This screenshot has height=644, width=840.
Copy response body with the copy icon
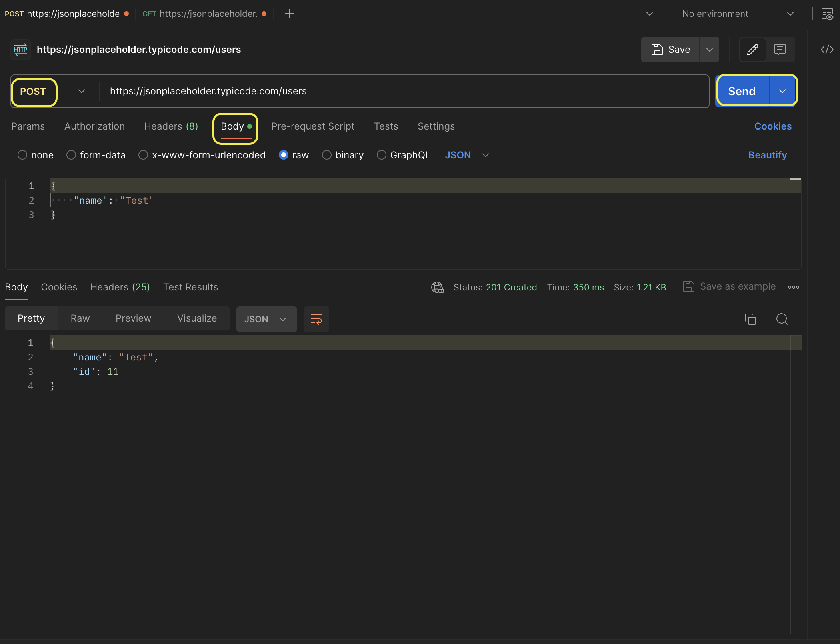[750, 319]
